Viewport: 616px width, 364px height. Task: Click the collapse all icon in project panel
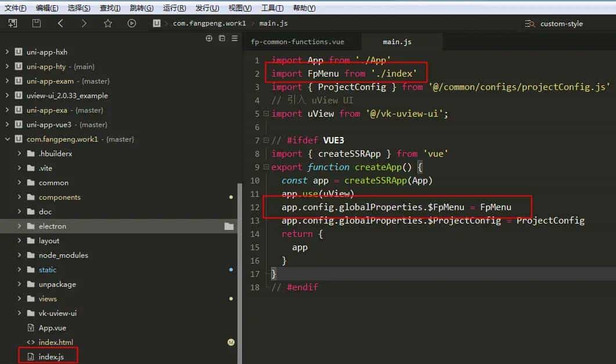coord(222,38)
